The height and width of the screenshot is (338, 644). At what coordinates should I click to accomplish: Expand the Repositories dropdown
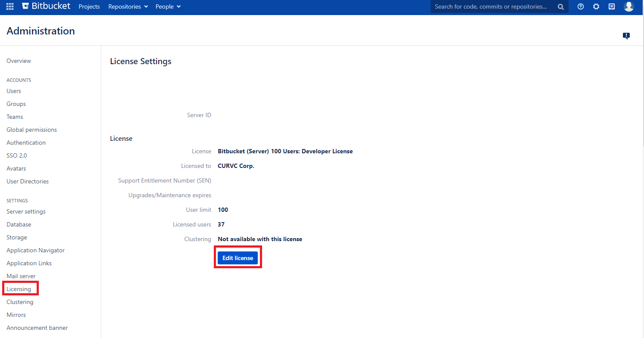tap(128, 6)
